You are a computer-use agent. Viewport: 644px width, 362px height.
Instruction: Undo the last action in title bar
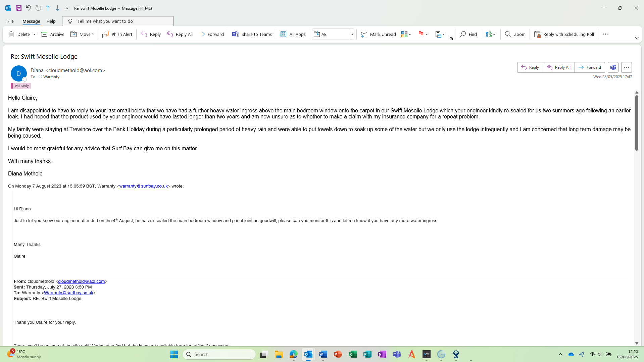(29, 8)
